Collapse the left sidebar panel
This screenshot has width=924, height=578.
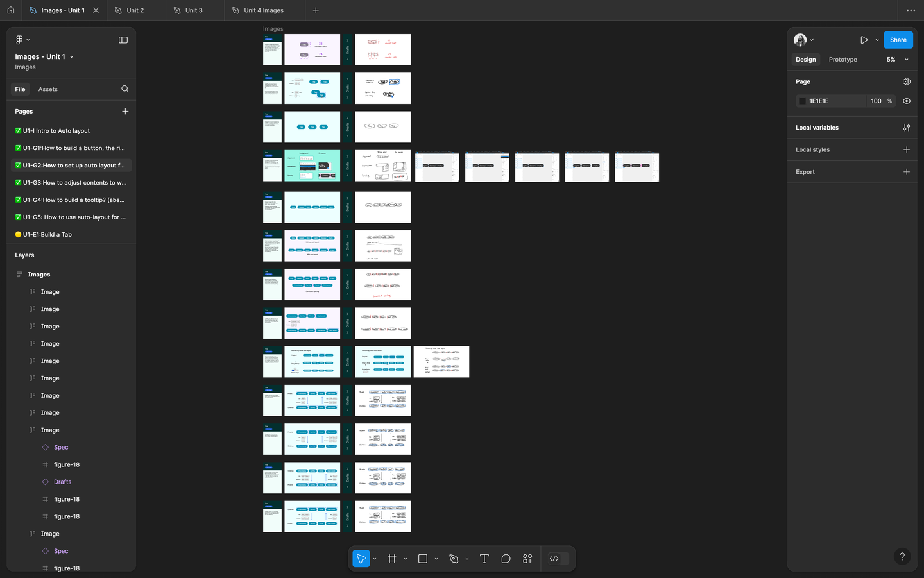(123, 40)
